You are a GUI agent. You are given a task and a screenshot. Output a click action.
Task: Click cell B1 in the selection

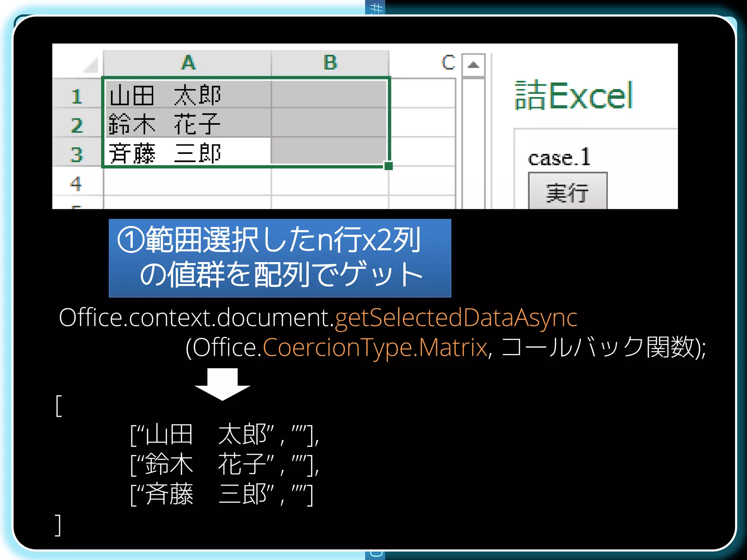pos(329,94)
